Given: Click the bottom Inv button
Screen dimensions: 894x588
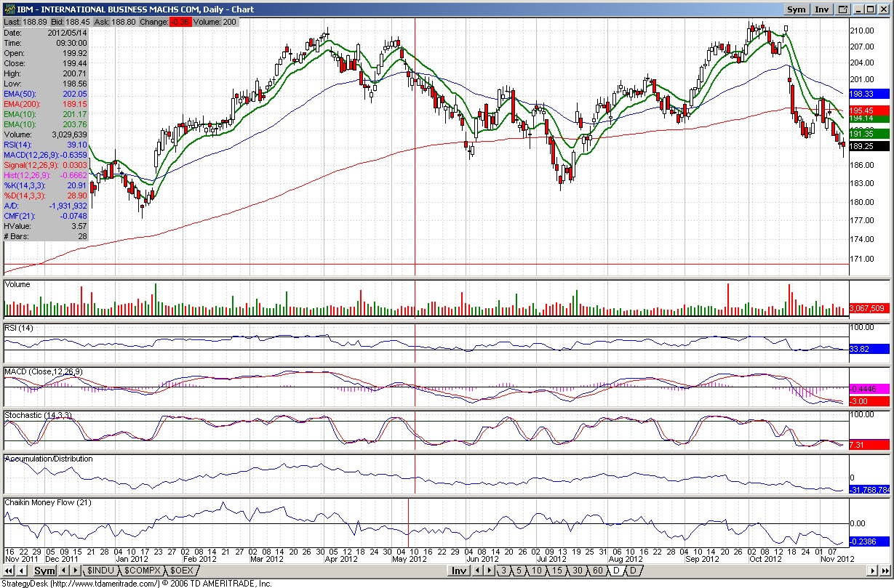Looking at the screenshot, I should coord(459,571).
